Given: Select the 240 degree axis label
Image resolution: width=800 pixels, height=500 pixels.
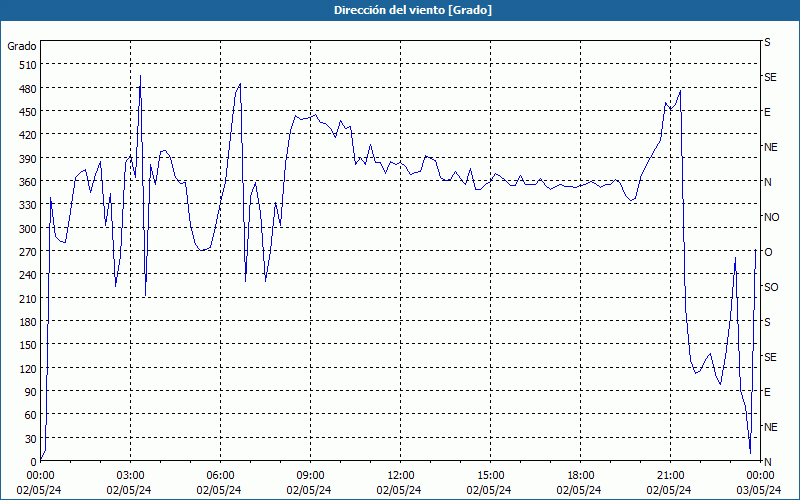Looking at the screenshot, I should point(28,275).
